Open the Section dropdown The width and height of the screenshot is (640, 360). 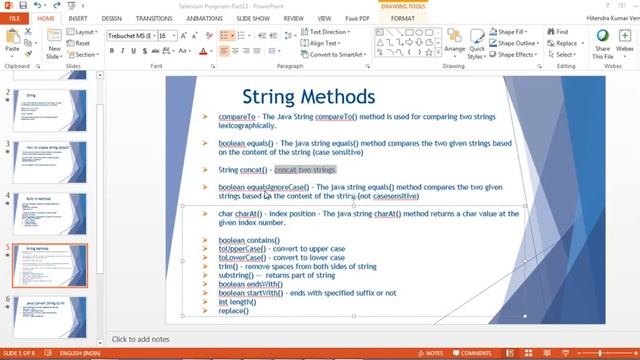[84, 54]
